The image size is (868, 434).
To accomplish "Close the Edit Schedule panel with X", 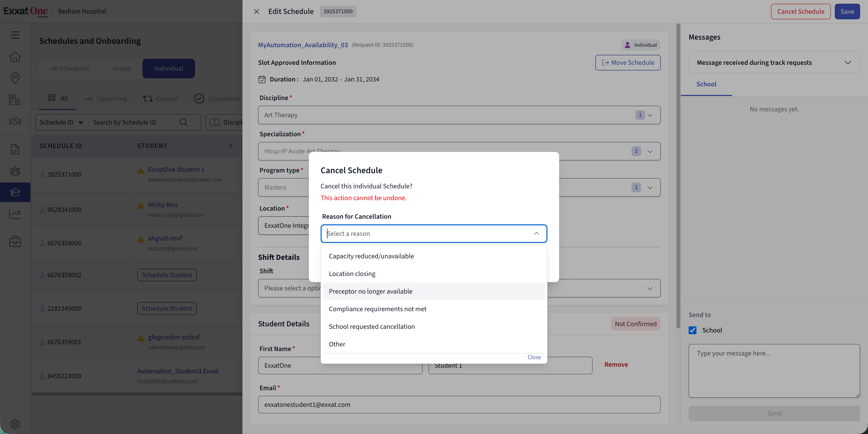I will (256, 11).
